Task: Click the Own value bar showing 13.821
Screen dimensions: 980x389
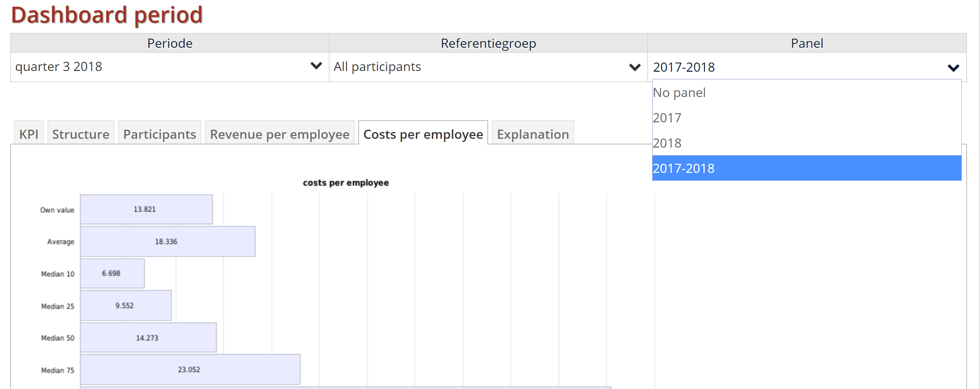Action: point(147,209)
